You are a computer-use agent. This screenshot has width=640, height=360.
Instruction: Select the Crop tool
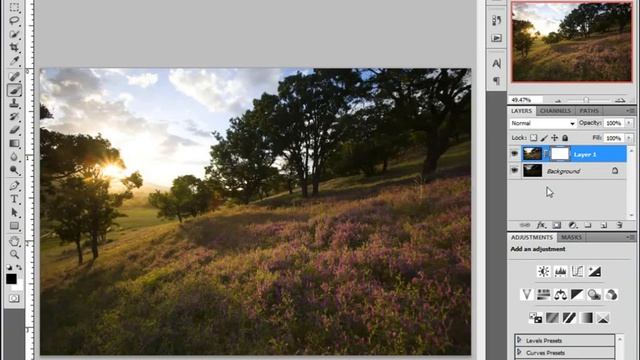point(14,47)
